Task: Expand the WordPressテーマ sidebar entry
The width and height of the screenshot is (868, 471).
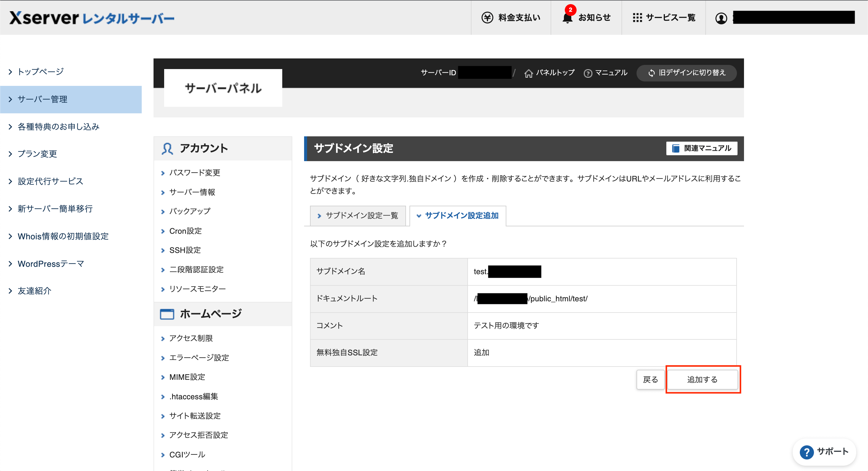Action: (x=50, y=264)
